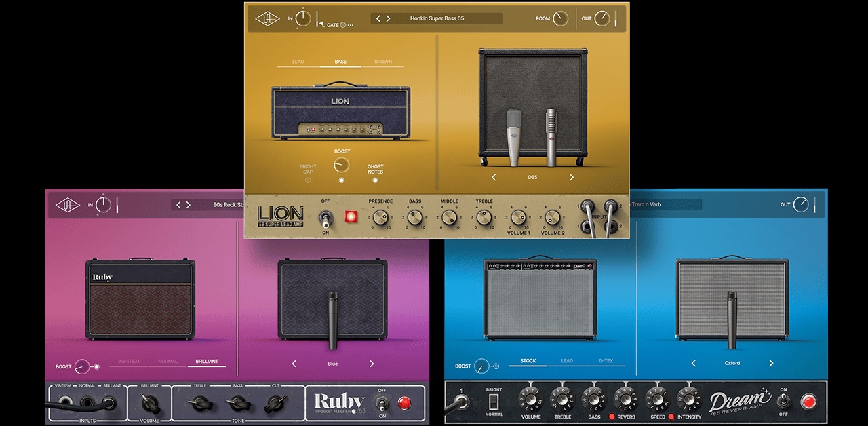The image size is (868, 426).
Task: Switch to the LEAD tab in Lion
Action: (x=298, y=62)
